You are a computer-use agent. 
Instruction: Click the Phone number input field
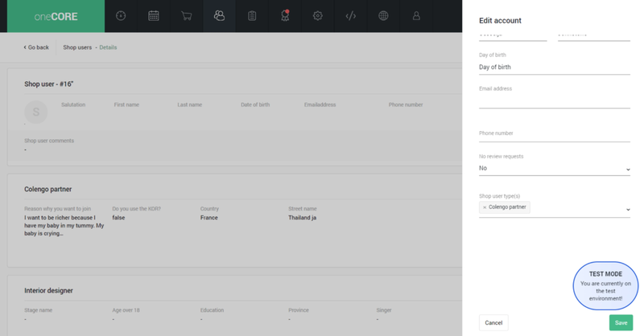554,145
